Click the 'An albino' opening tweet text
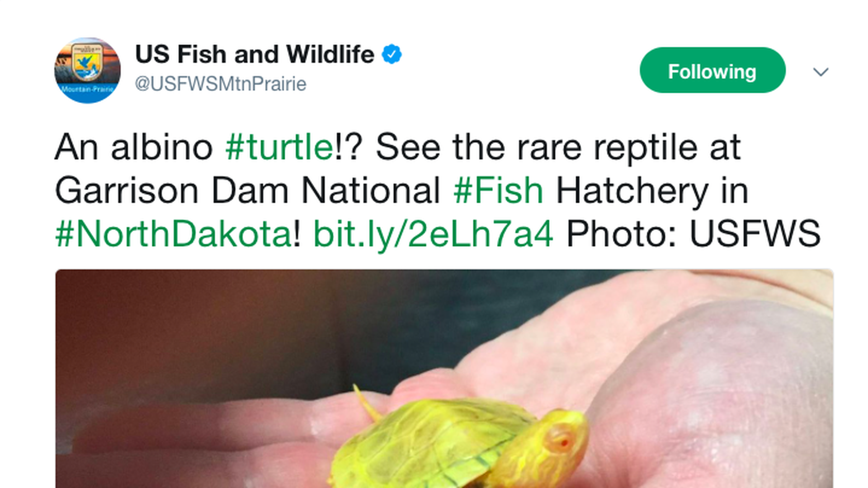This screenshot has width=868, height=488. click(134, 147)
